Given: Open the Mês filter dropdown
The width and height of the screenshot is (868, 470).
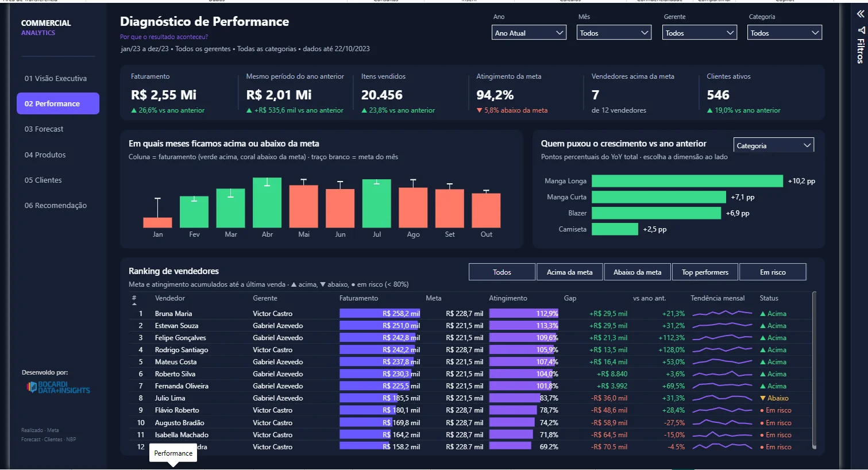Looking at the screenshot, I should point(614,33).
